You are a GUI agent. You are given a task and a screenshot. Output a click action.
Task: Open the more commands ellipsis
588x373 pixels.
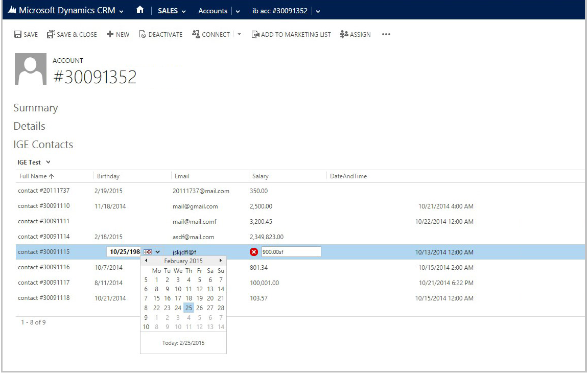point(386,35)
